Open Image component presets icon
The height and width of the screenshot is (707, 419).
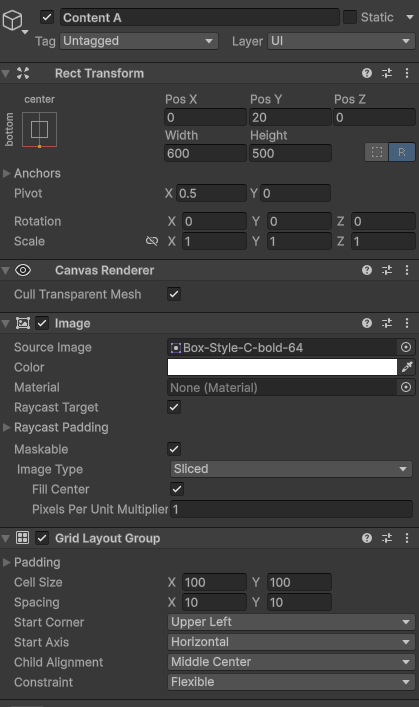point(387,323)
